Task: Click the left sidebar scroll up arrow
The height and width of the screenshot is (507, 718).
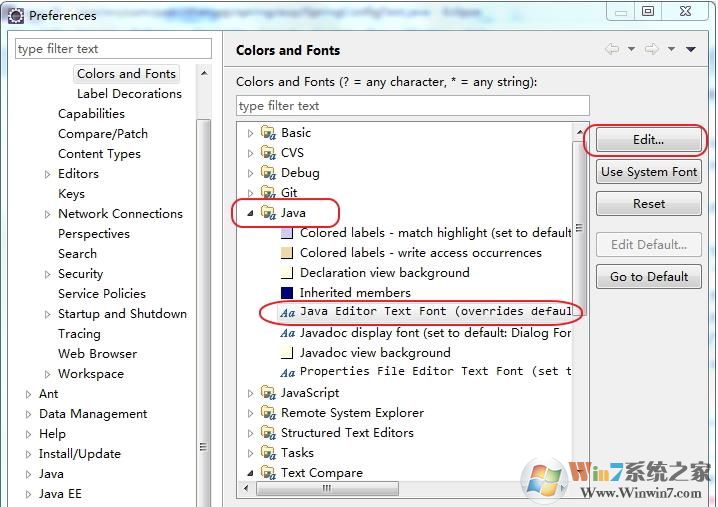Action: 204,73
